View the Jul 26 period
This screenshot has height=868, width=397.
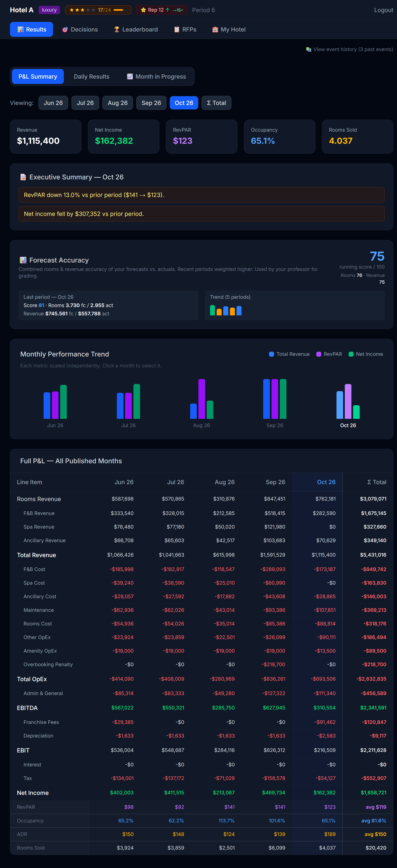[x=85, y=103]
